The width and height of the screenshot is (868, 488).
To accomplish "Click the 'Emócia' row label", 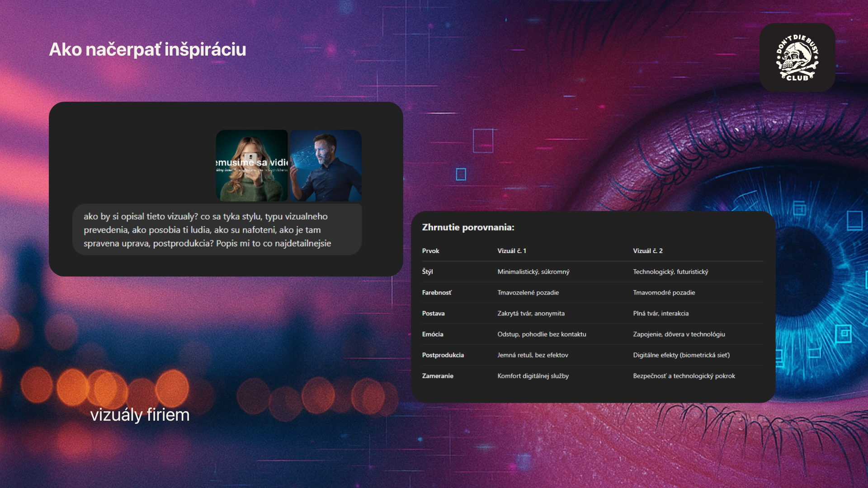I will 433,334.
